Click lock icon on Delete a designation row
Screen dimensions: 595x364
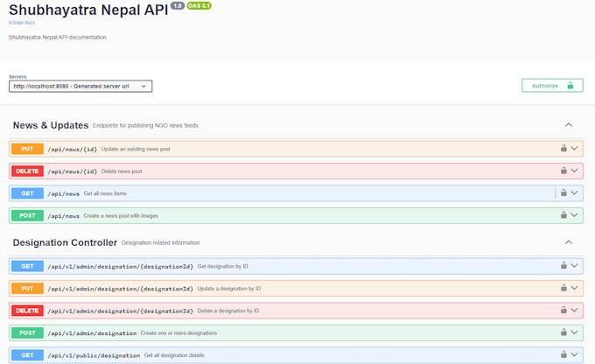click(x=563, y=310)
